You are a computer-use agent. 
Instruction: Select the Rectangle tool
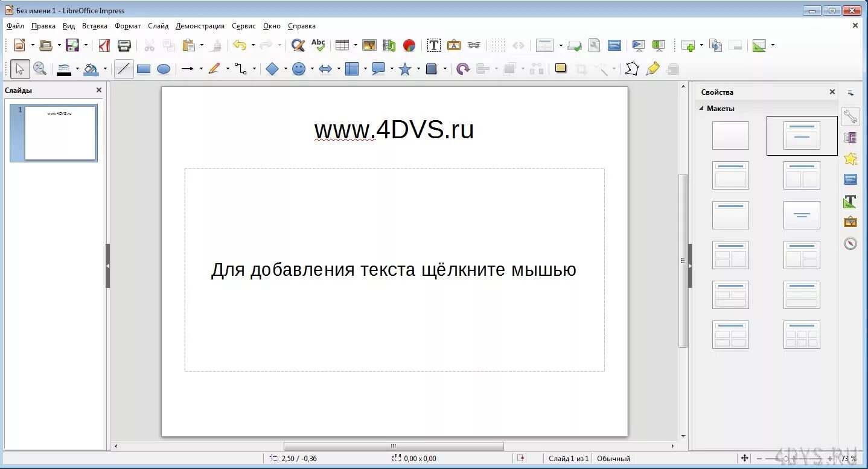[x=144, y=69]
